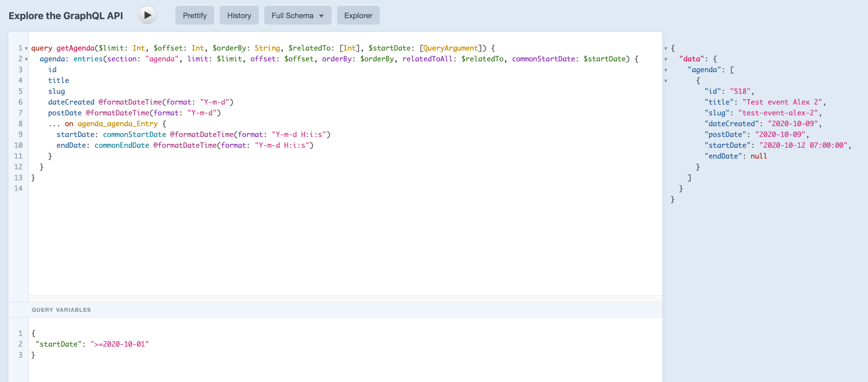This screenshot has height=382, width=868.
Task: Click the "startDate" variable value ">=2020-10-01"
Action: coord(119,344)
